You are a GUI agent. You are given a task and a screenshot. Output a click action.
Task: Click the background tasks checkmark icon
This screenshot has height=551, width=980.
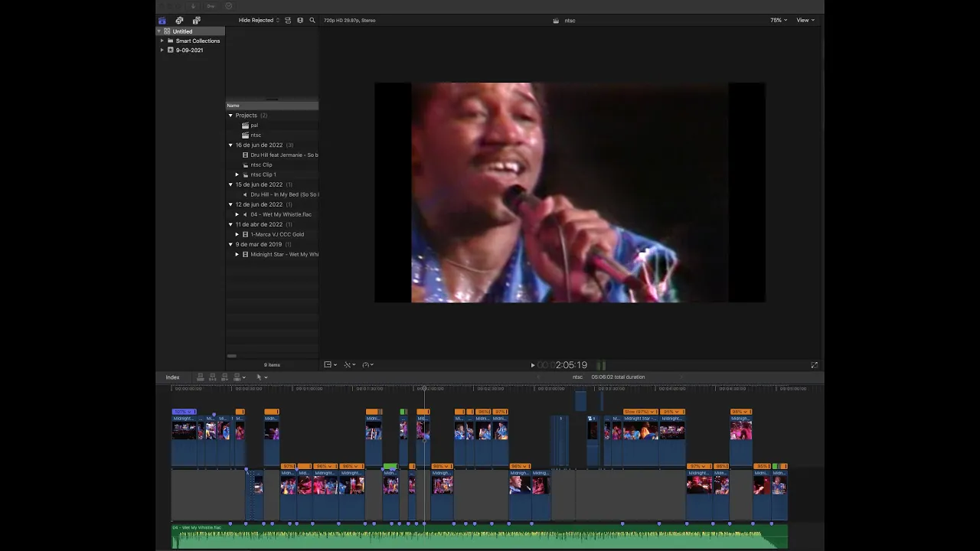pos(228,6)
